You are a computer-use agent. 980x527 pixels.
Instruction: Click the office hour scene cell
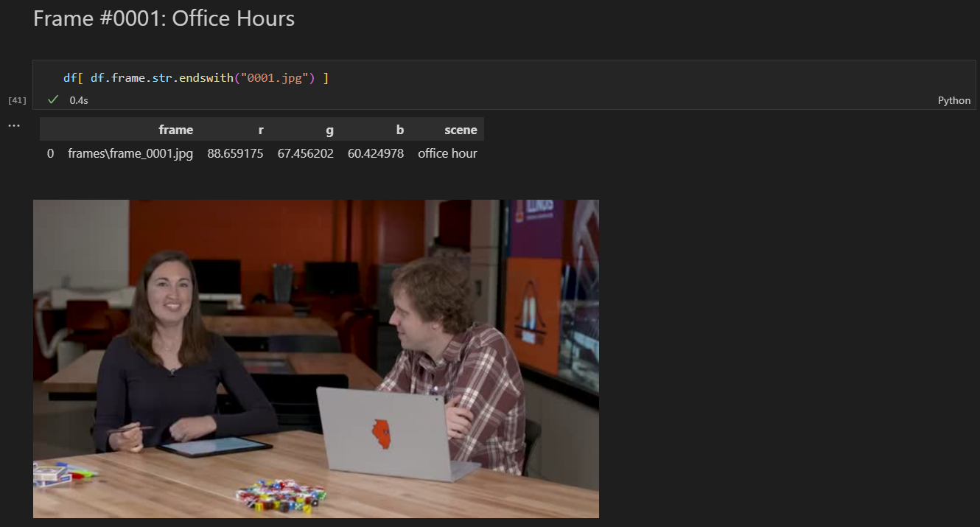click(x=447, y=153)
